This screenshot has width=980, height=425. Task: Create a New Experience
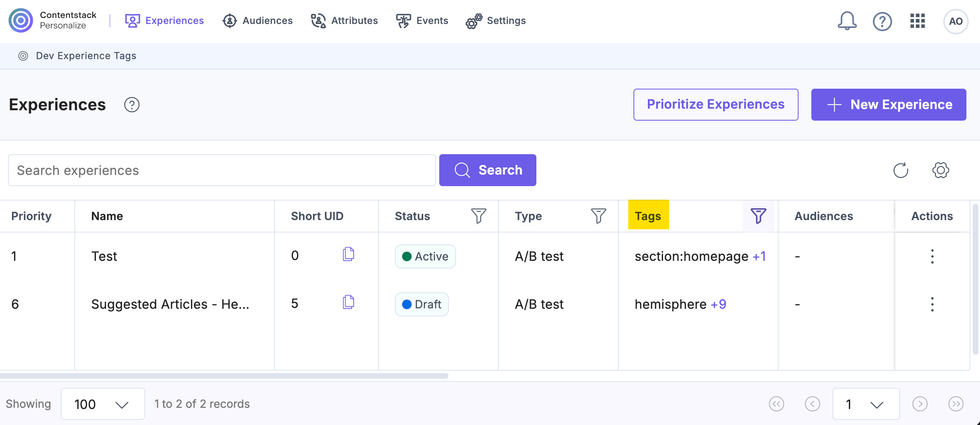coord(888,104)
